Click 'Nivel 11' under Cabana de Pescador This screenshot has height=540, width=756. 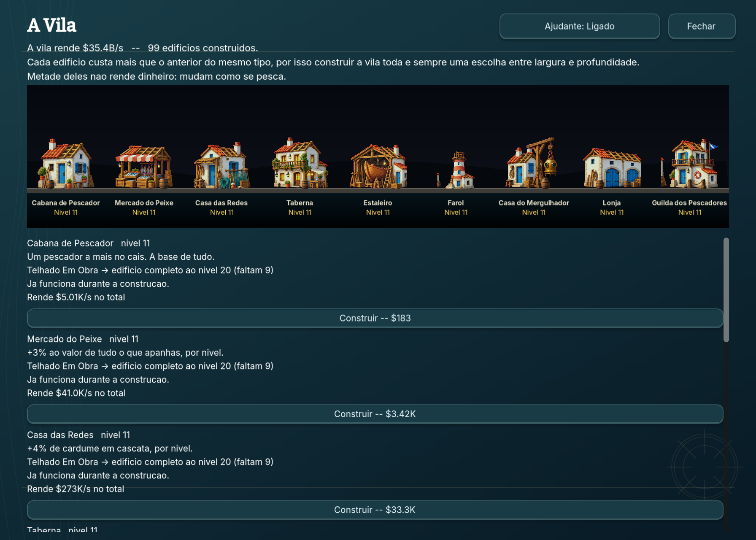[x=66, y=212]
